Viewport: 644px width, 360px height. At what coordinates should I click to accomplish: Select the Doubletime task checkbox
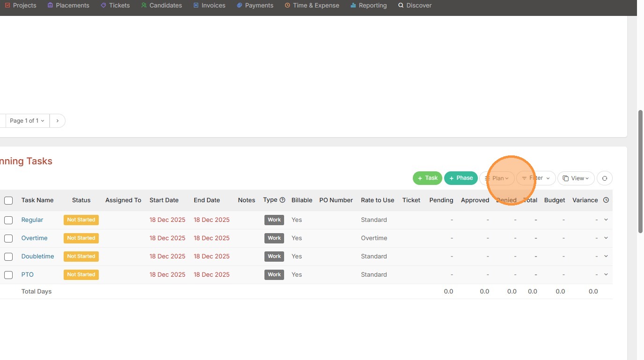8,257
